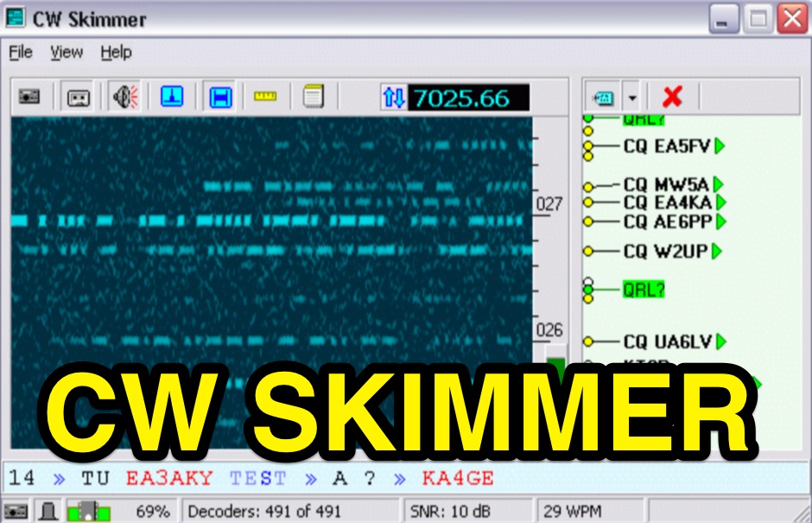The width and height of the screenshot is (812, 523).
Task: Click the red X clear button
Action: [x=672, y=97]
